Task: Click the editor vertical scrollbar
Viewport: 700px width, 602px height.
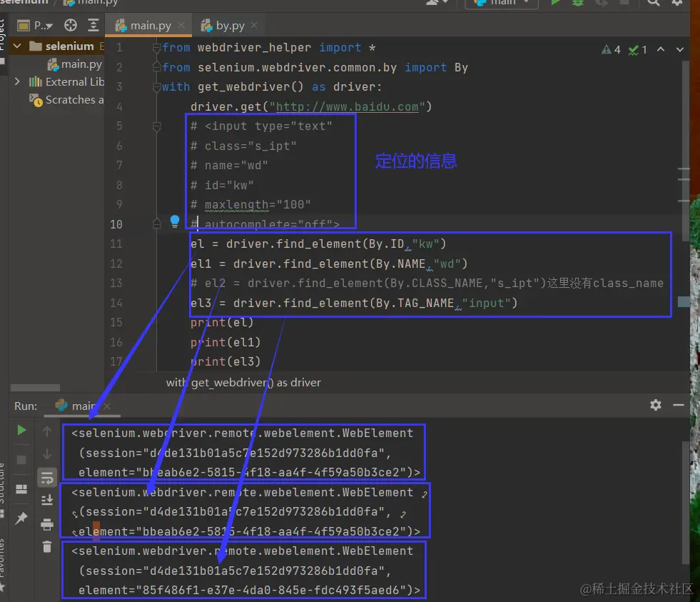Action: pyautogui.click(x=685, y=152)
